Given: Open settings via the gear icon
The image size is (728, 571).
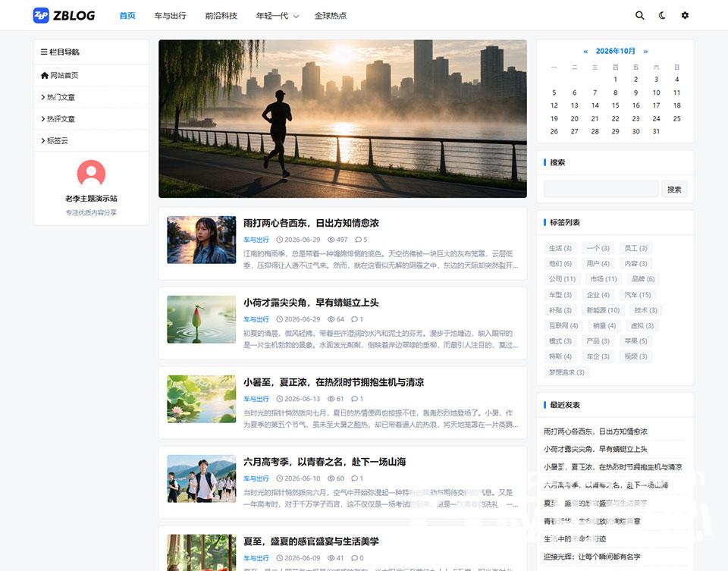Looking at the screenshot, I should click(685, 15).
